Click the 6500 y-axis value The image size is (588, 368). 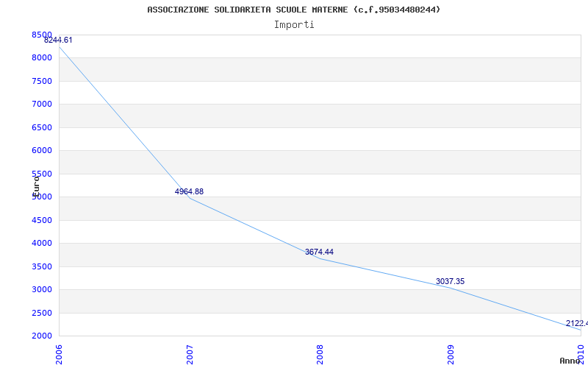click(x=42, y=127)
